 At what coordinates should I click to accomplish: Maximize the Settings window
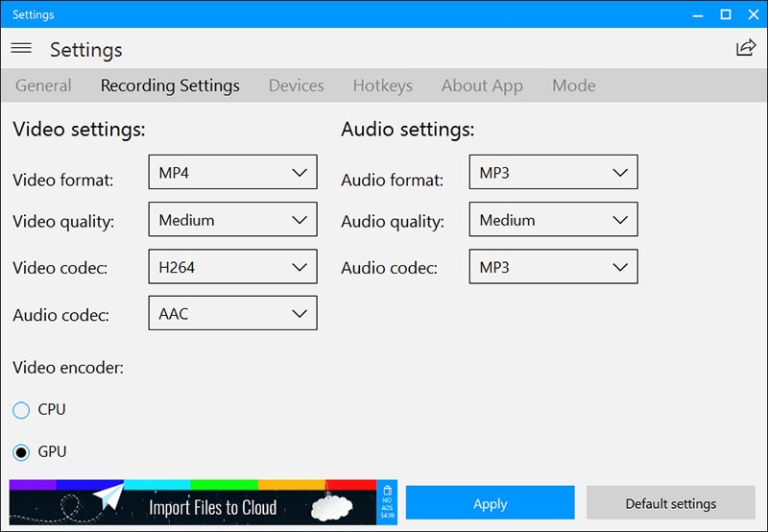725,14
